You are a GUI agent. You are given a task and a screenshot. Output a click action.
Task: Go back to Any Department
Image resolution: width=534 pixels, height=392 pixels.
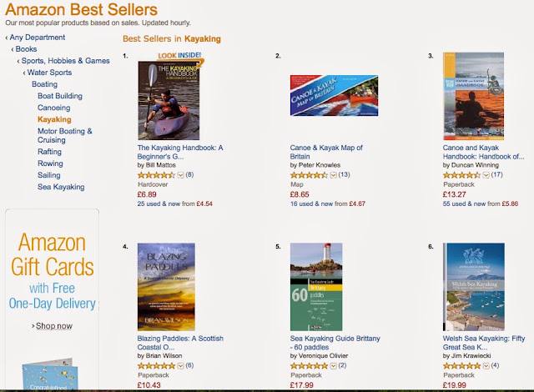(x=37, y=38)
